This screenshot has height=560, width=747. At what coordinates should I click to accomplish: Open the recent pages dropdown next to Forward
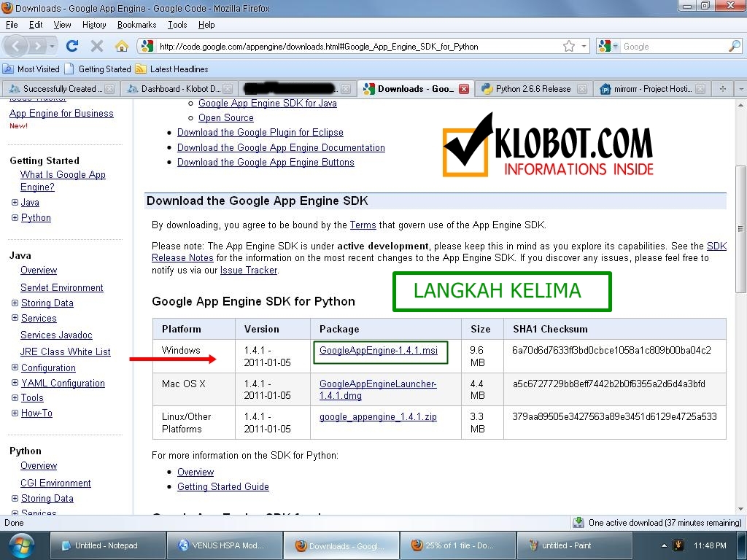[52, 46]
